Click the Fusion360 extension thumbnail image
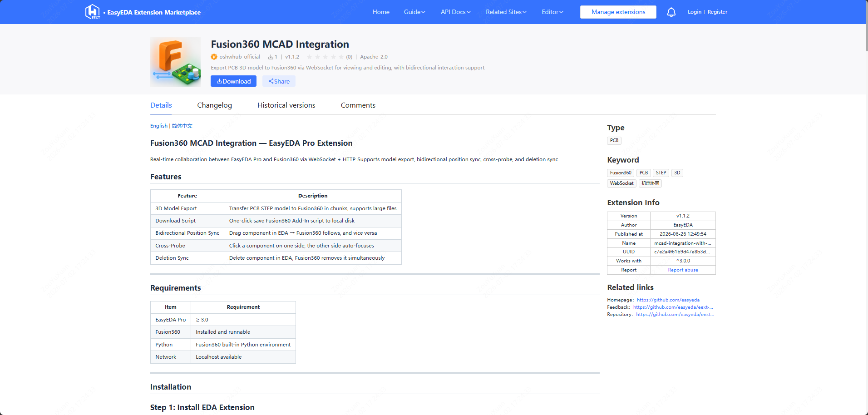This screenshot has height=415, width=868. pyautogui.click(x=175, y=62)
